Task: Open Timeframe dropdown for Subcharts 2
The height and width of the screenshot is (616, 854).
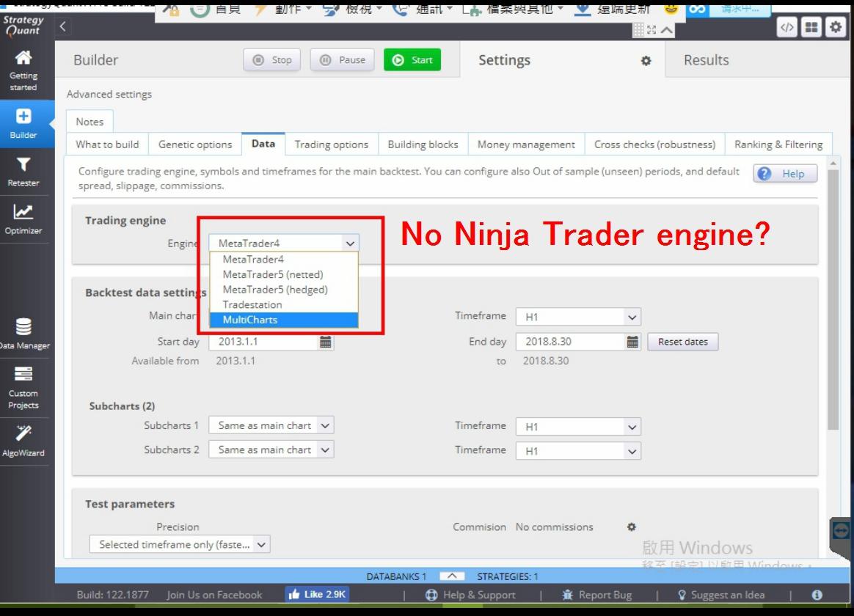Action: point(578,451)
